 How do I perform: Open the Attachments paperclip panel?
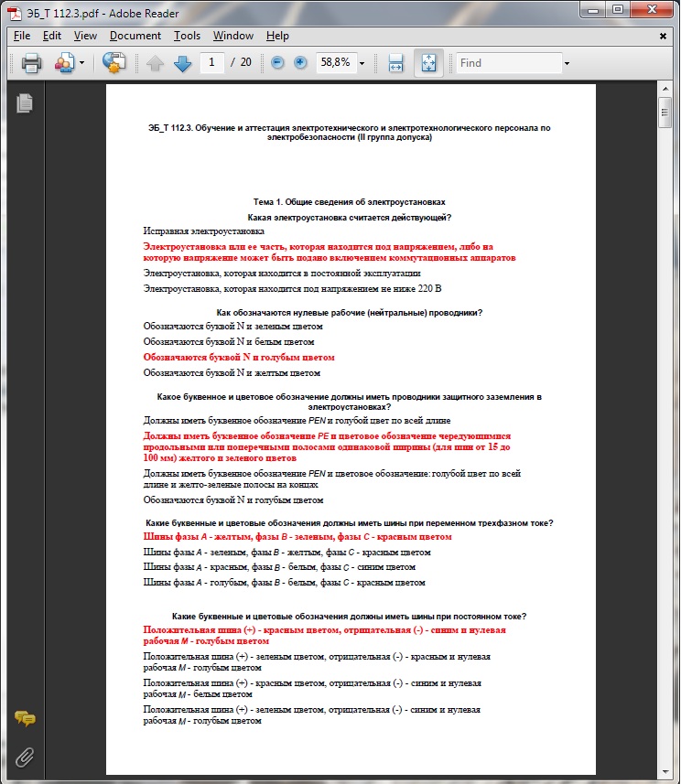tap(25, 756)
